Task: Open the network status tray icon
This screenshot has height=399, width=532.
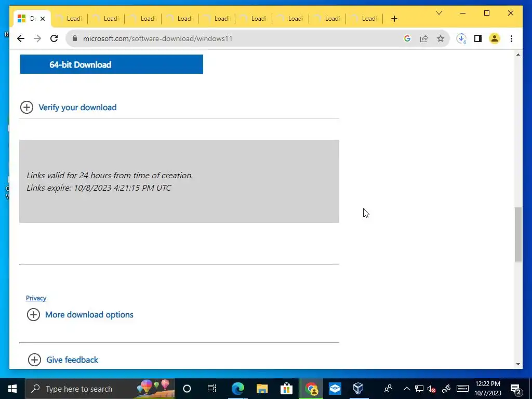Action: click(x=419, y=389)
